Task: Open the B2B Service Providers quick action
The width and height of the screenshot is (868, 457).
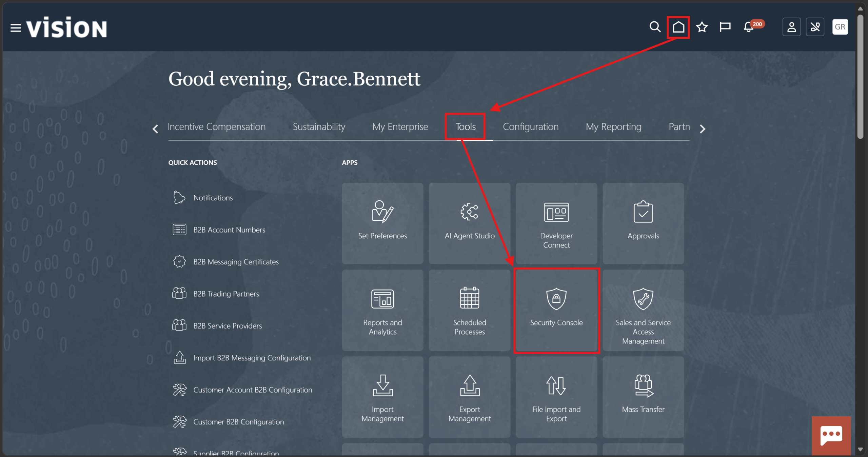Action: [x=217, y=325]
